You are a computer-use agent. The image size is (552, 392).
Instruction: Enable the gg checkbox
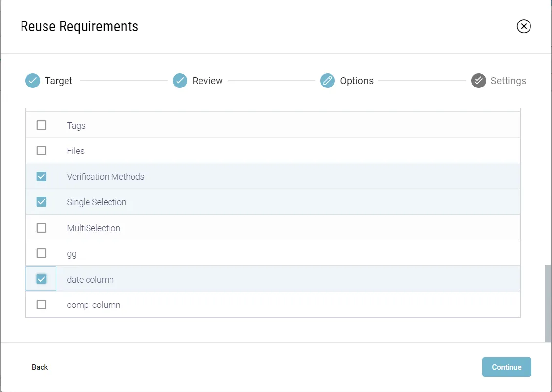pyautogui.click(x=42, y=253)
